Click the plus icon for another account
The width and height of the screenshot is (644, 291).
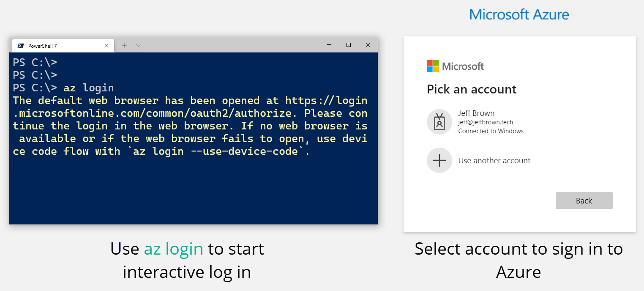[439, 160]
